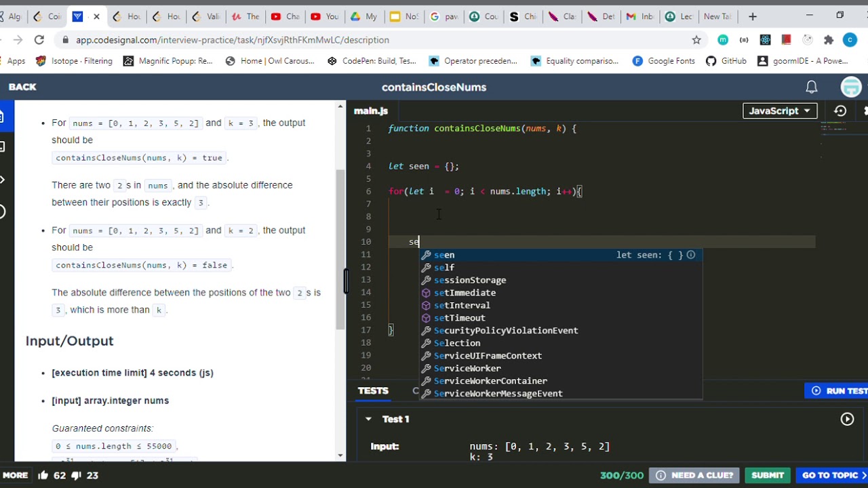Choose the seen autocomplete suggestion
Viewport: 868px width, 488px height.
[560, 255]
